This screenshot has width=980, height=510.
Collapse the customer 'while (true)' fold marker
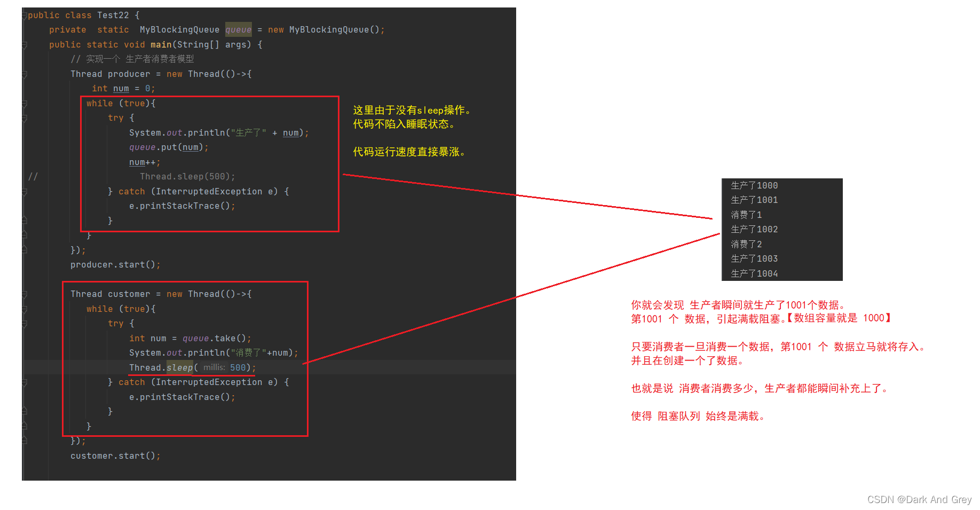[x=25, y=310]
